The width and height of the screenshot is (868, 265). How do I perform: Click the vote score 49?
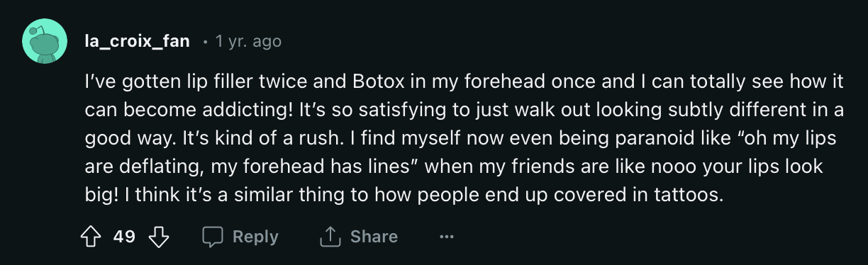(125, 237)
